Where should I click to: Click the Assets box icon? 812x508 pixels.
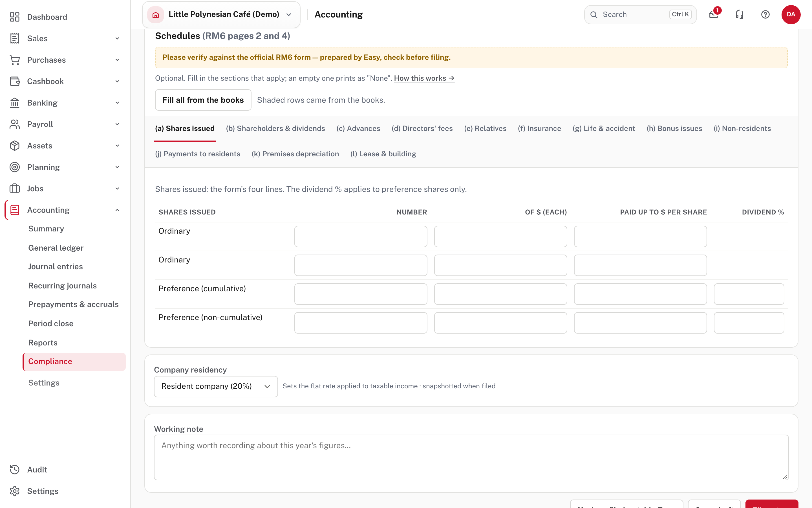(x=14, y=146)
